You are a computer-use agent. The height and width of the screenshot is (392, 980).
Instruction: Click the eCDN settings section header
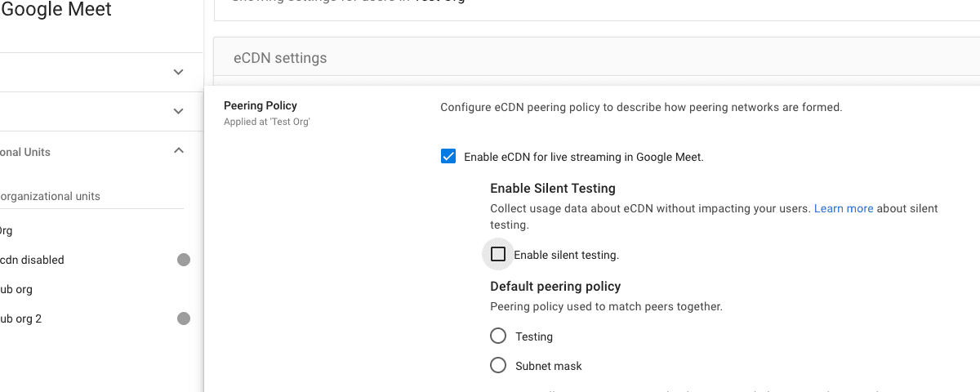click(280, 58)
